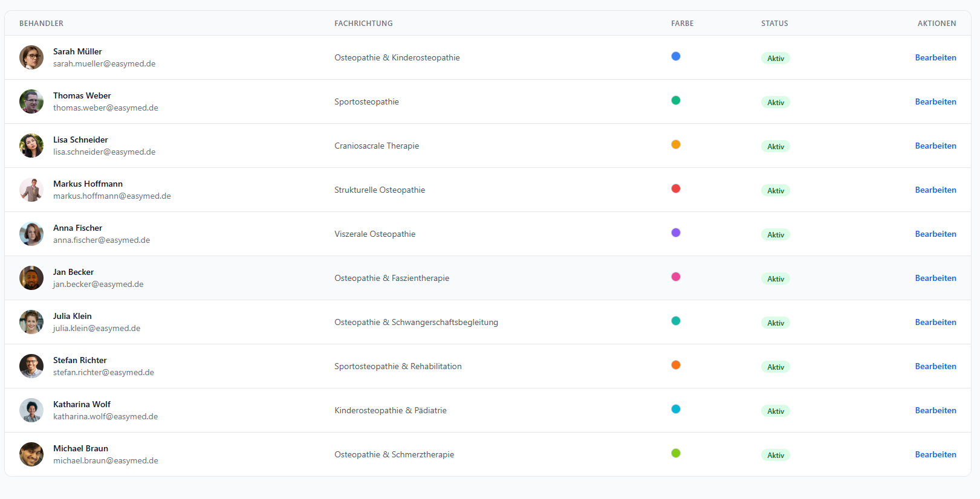This screenshot has height=499, width=980.
Task: Edit Michael Braun via Bearbeiten
Action: point(935,454)
